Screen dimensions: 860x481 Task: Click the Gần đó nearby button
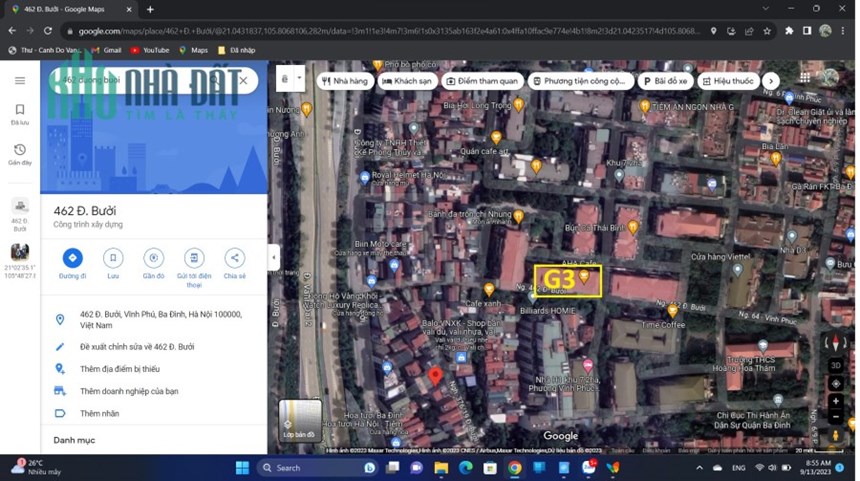pos(154,264)
